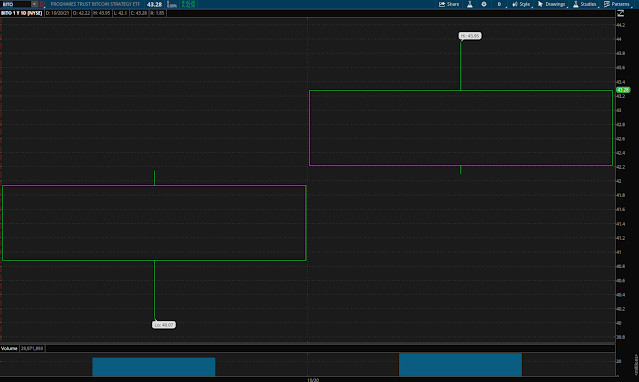Expand the symbol selector dropdown arrow

[x=35, y=4]
